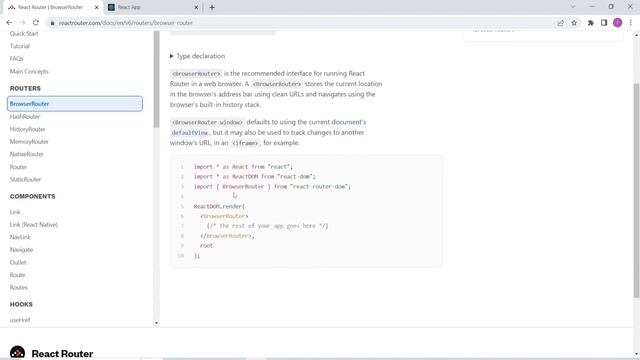Click the React Router logo icon
The image size is (640, 360).
coord(17,353)
